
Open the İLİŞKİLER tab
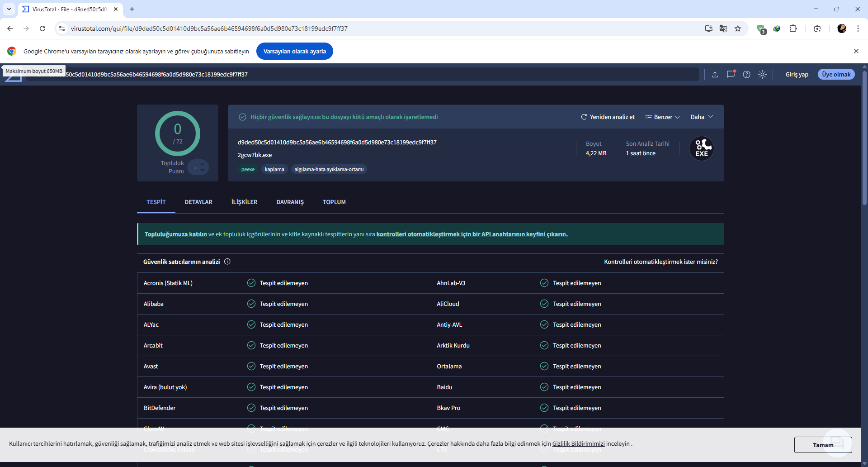point(244,202)
